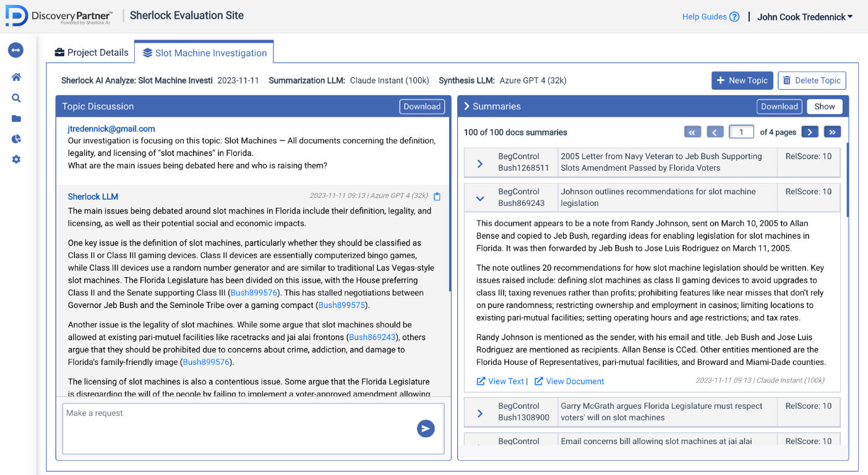Click the Help Guides question mark icon
Screen dimensions: 868x475
tap(734, 17)
